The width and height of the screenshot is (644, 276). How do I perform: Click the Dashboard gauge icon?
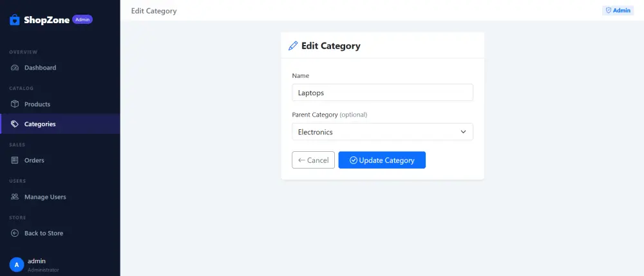(15, 68)
